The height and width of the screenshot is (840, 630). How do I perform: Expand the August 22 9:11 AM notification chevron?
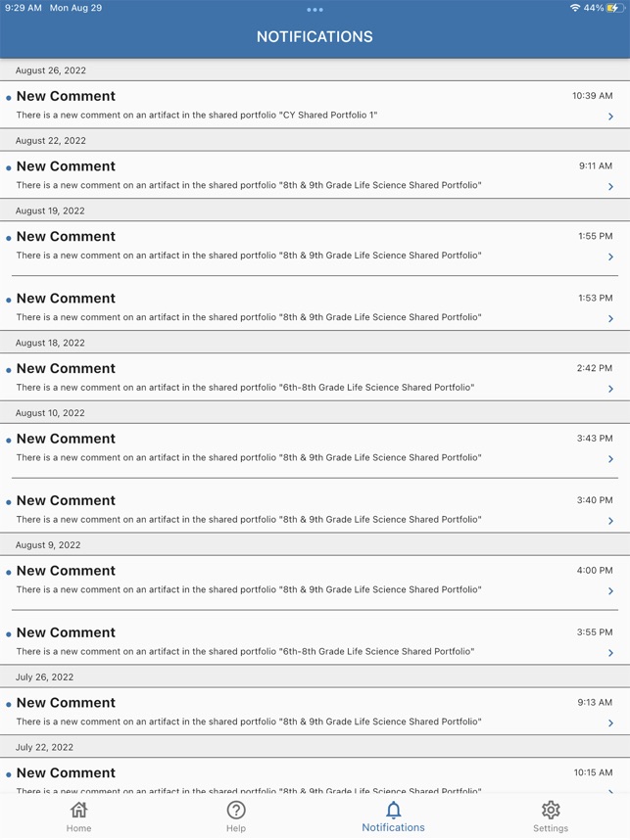[610, 187]
